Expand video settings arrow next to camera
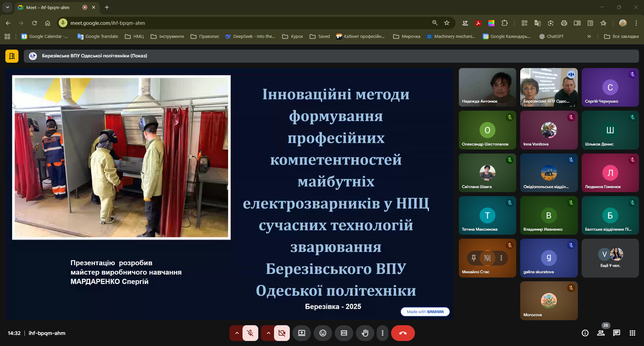The height and width of the screenshot is (346, 644). click(268, 333)
